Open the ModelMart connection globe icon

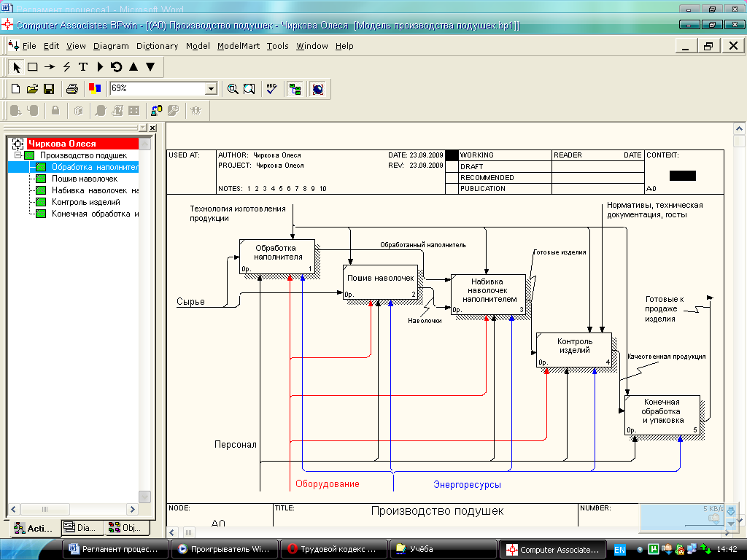tap(318, 89)
